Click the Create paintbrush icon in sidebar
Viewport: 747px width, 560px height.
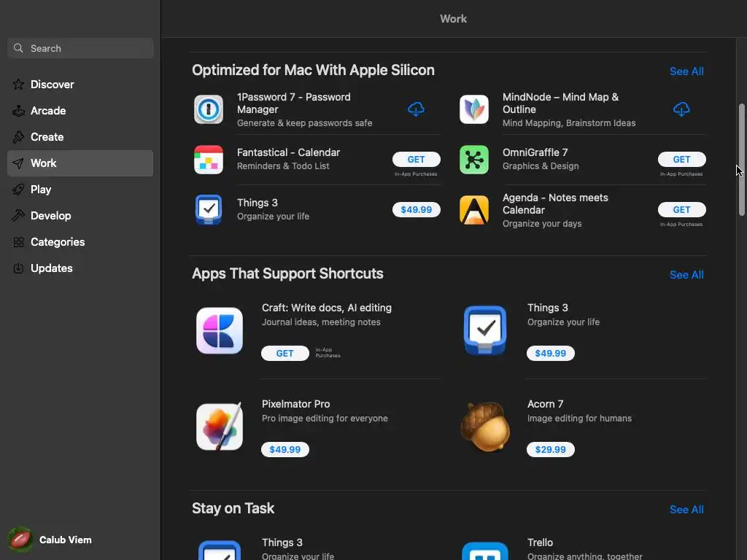pyautogui.click(x=18, y=136)
